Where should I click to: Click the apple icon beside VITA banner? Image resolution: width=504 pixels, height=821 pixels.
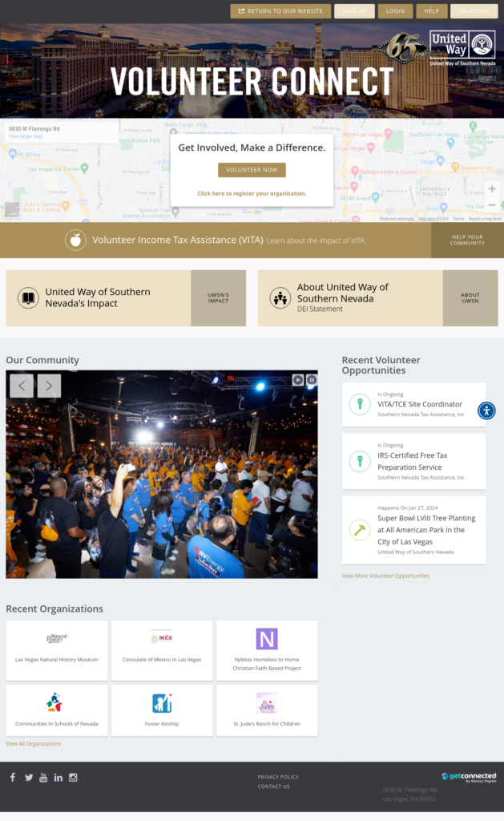tap(75, 240)
